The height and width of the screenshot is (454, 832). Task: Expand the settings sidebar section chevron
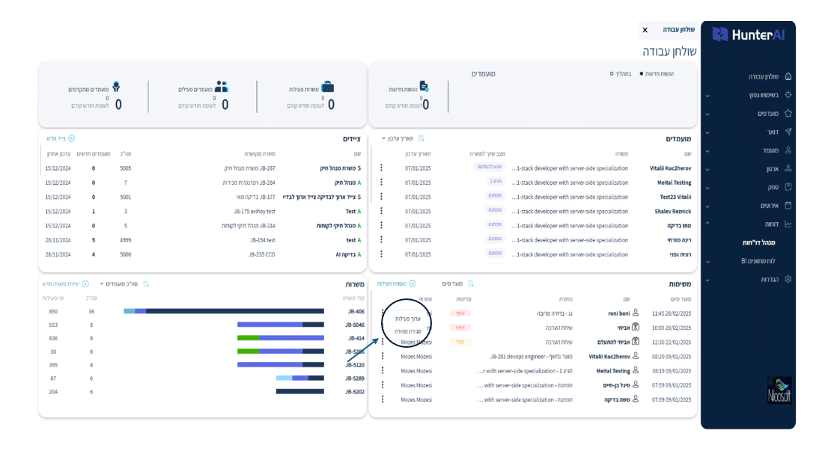[x=707, y=280]
